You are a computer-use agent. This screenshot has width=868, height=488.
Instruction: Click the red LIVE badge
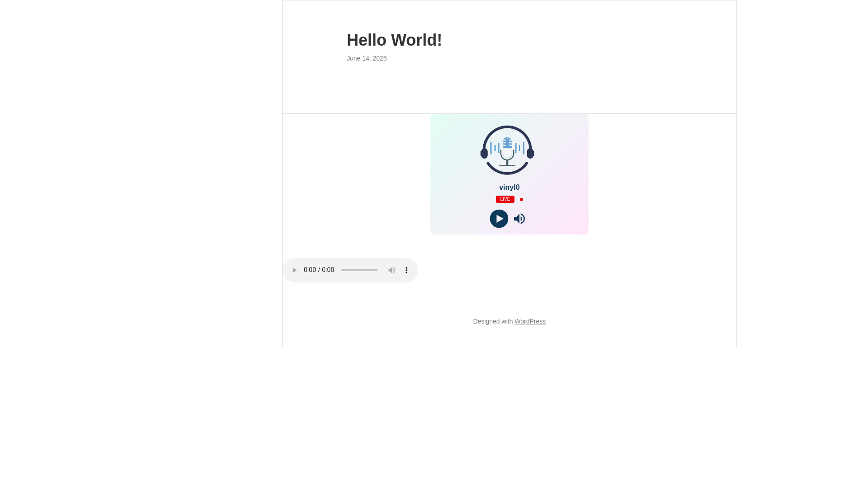point(505,199)
